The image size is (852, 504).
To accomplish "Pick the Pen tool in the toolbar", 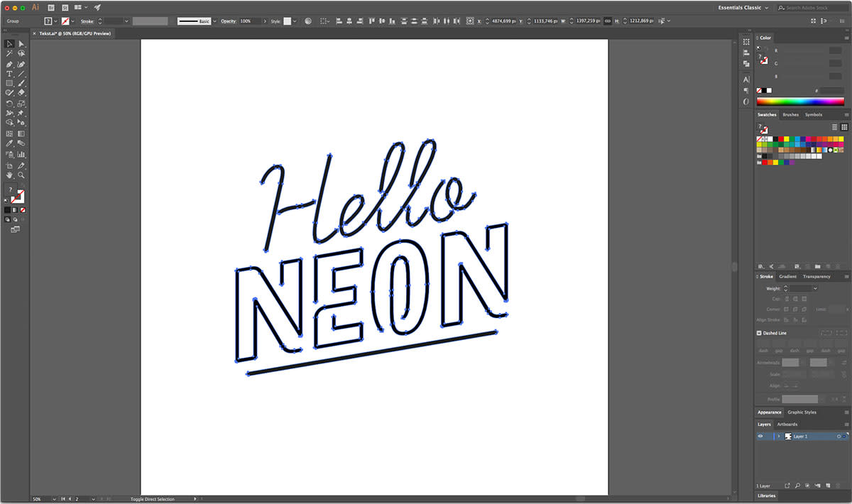I will pos(9,64).
